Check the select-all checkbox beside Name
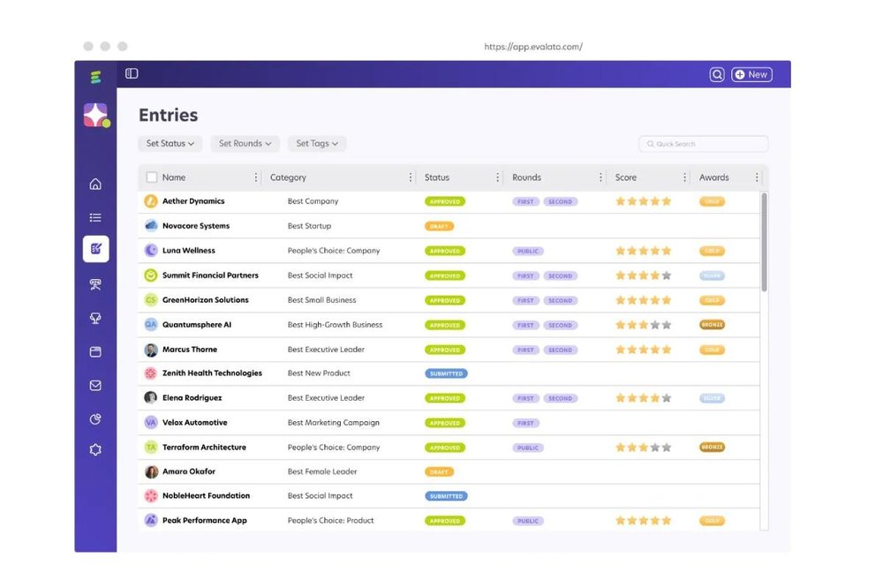The height and width of the screenshot is (588, 883). pos(152,177)
